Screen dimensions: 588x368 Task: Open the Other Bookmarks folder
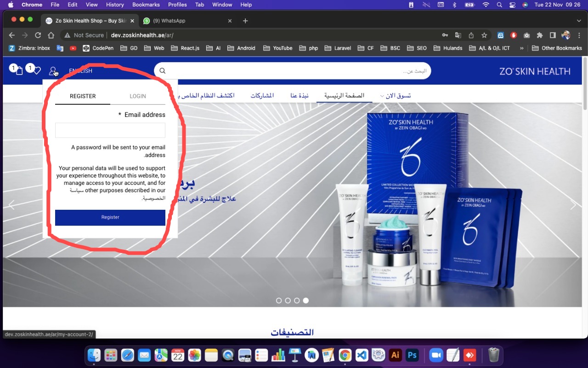[557, 48]
